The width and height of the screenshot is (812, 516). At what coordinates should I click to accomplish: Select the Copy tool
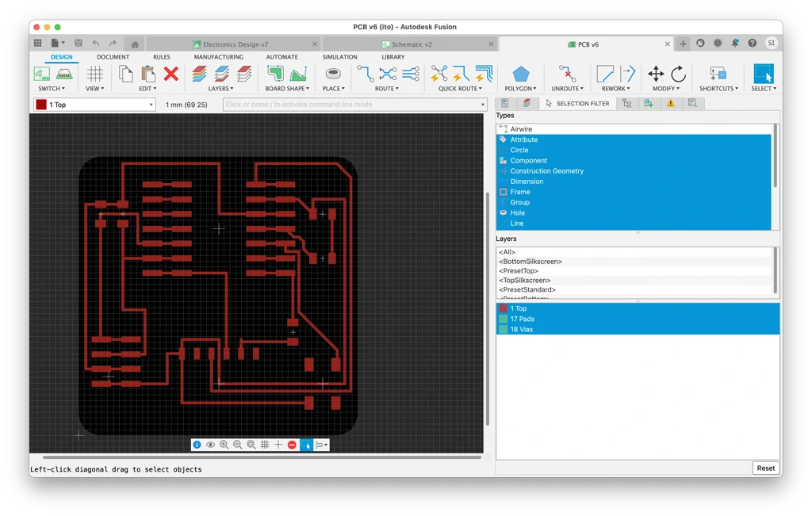[x=126, y=74]
